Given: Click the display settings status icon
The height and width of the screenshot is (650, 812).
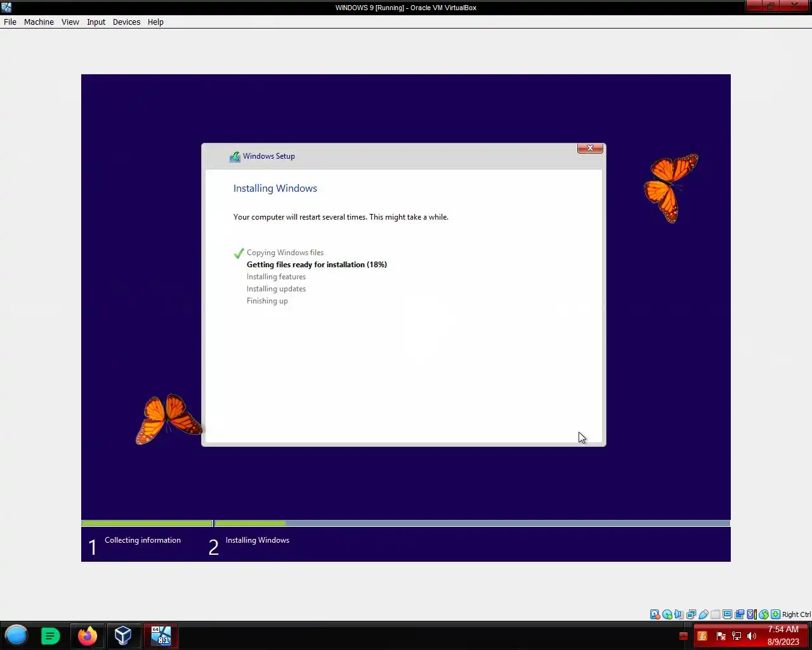Looking at the screenshot, I should 727,614.
